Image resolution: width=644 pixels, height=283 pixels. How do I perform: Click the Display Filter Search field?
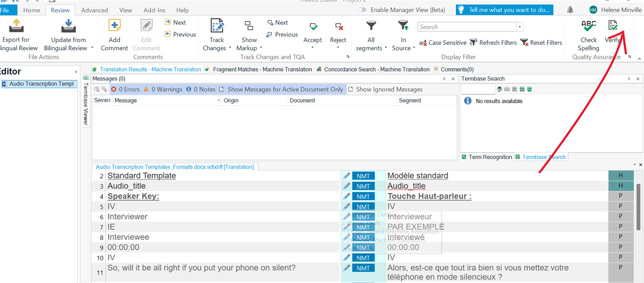467,27
